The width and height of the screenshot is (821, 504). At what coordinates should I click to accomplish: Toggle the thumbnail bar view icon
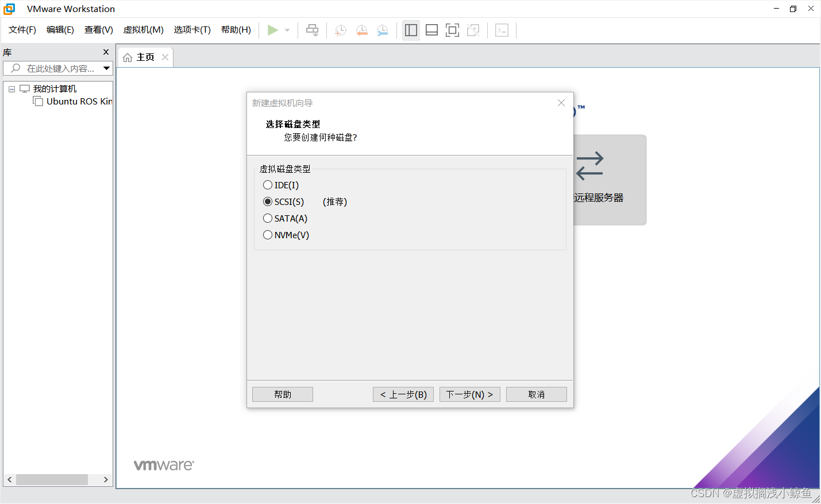click(x=431, y=30)
